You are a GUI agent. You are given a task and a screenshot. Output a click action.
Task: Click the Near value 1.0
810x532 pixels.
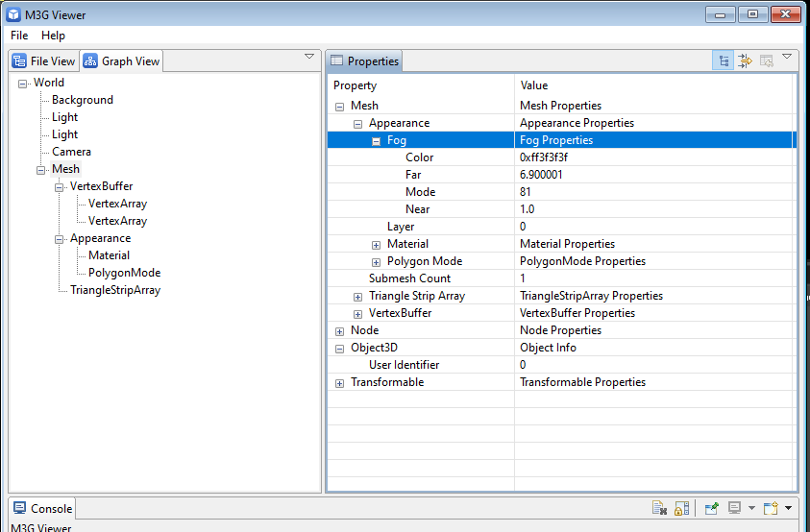(527, 209)
